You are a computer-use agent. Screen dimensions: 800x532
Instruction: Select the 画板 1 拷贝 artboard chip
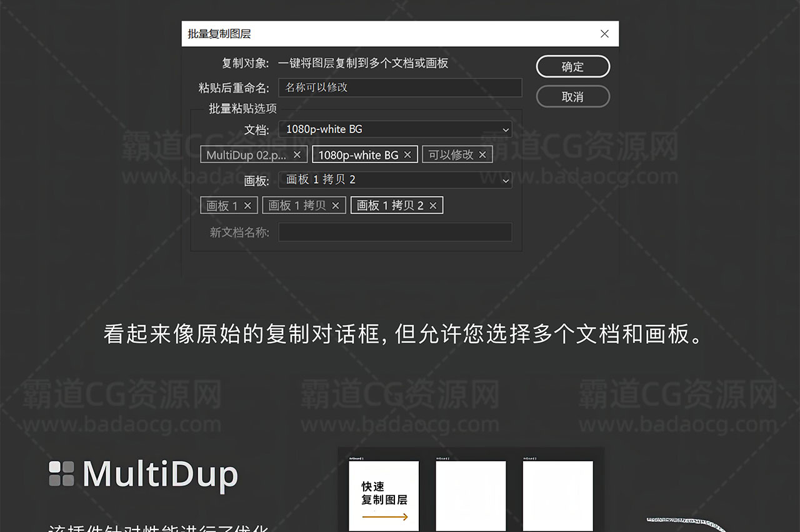pos(297,206)
